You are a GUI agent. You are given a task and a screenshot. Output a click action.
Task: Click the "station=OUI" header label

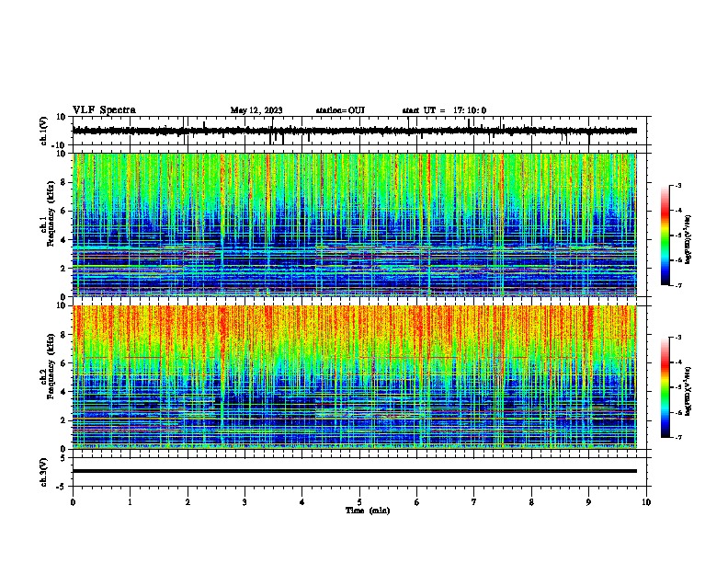[x=340, y=110]
